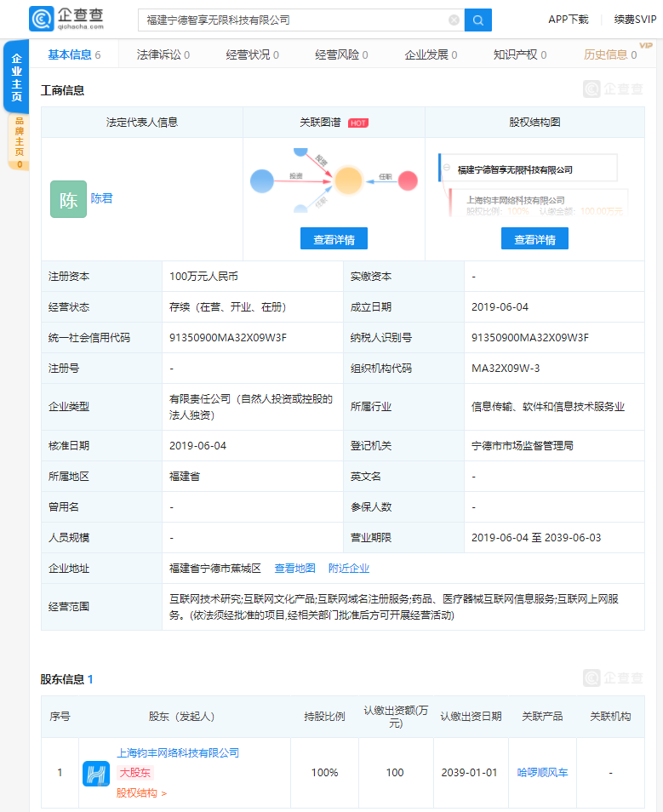Click the large blue node in relation graph
Image resolution: width=663 pixels, height=812 pixels.
coord(262,181)
